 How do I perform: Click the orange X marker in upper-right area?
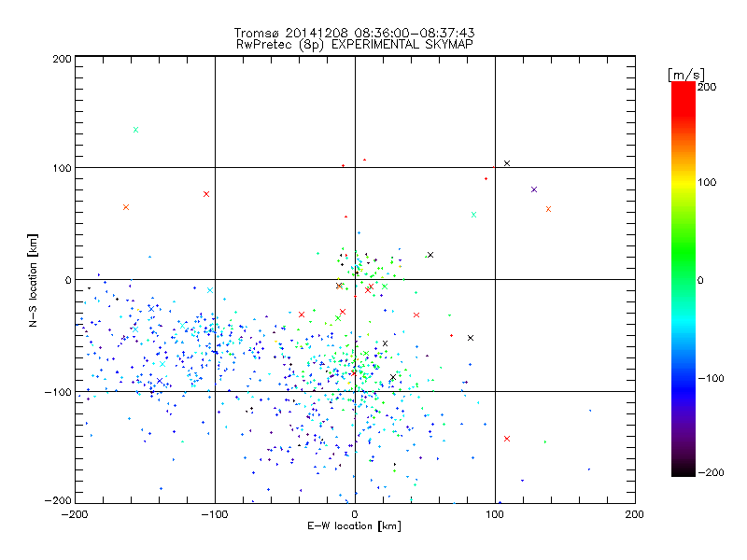pos(548,209)
